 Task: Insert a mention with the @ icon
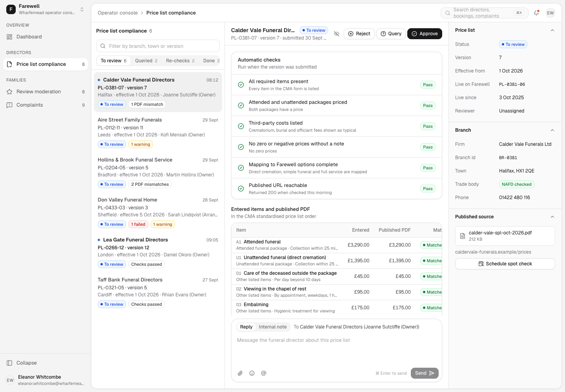[x=264, y=373]
